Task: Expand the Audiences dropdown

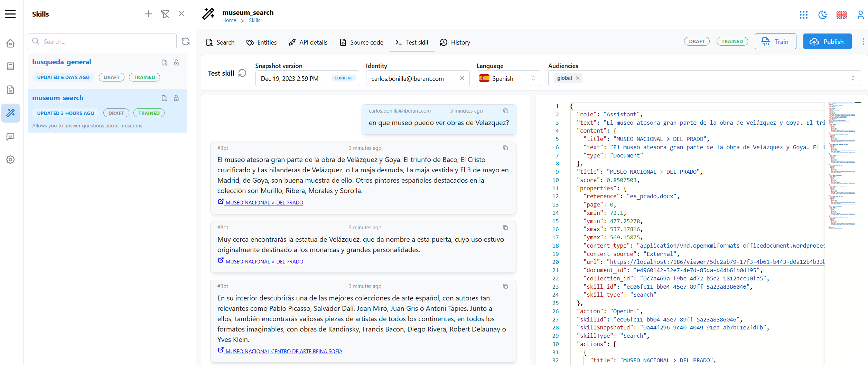Action: pos(853,78)
